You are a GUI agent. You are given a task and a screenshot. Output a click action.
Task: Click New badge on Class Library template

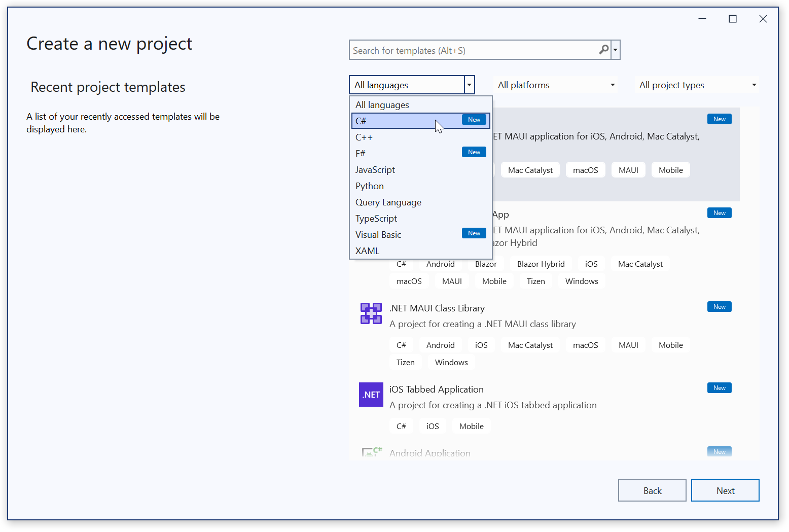(719, 307)
